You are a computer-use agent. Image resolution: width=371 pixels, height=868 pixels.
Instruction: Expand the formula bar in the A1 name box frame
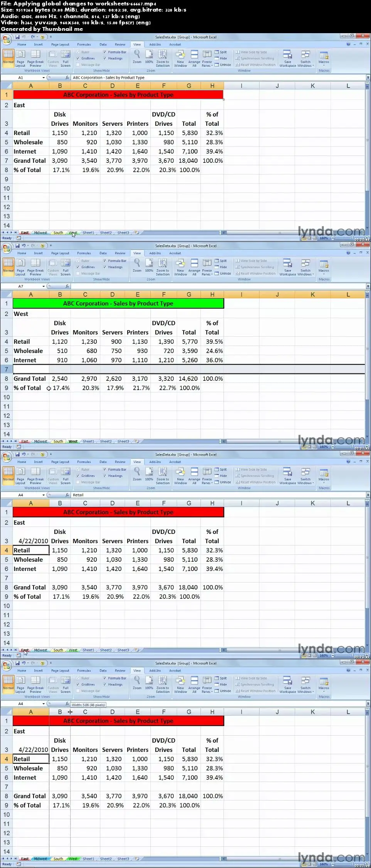point(368,78)
